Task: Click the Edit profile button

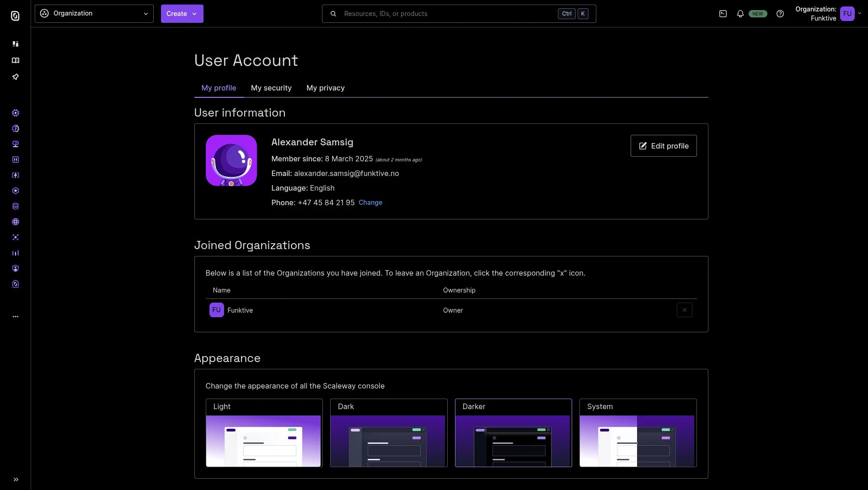Action: coord(664,146)
